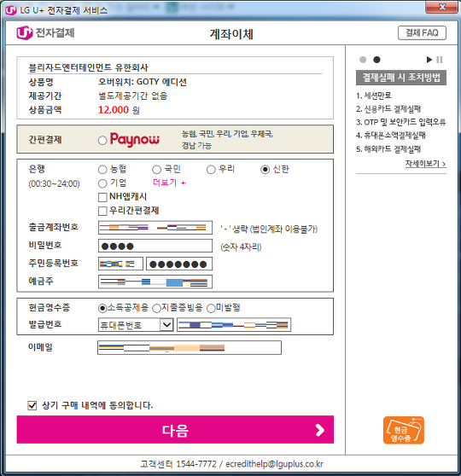Open the 결제 FAQ button
461x476 pixels.
(x=422, y=32)
